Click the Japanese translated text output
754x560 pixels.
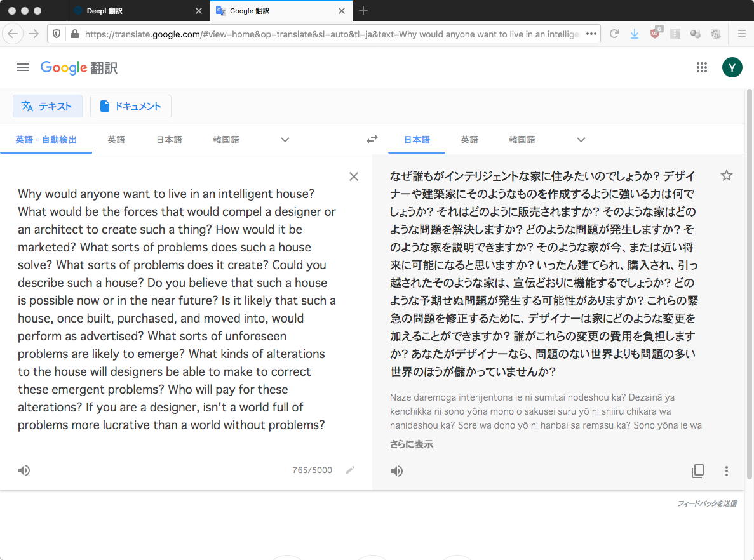[544, 274]
